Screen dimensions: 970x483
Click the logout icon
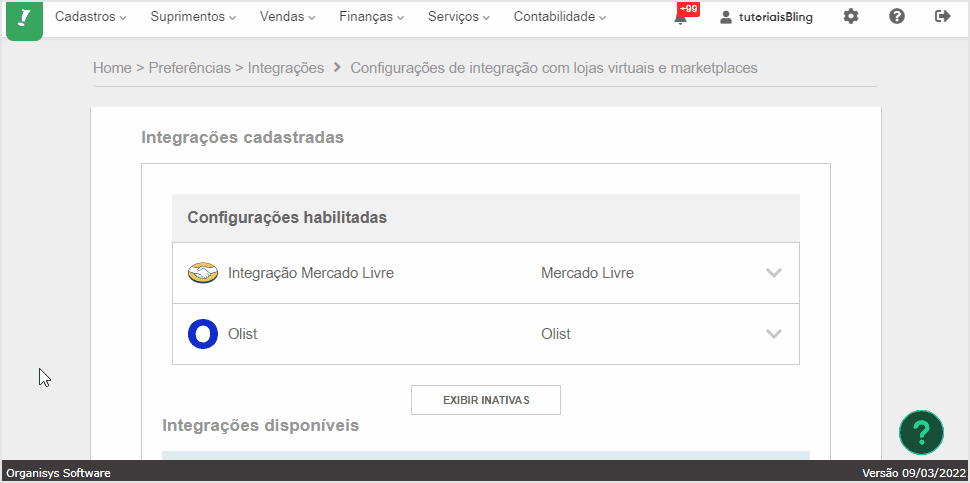click(943, 17)
